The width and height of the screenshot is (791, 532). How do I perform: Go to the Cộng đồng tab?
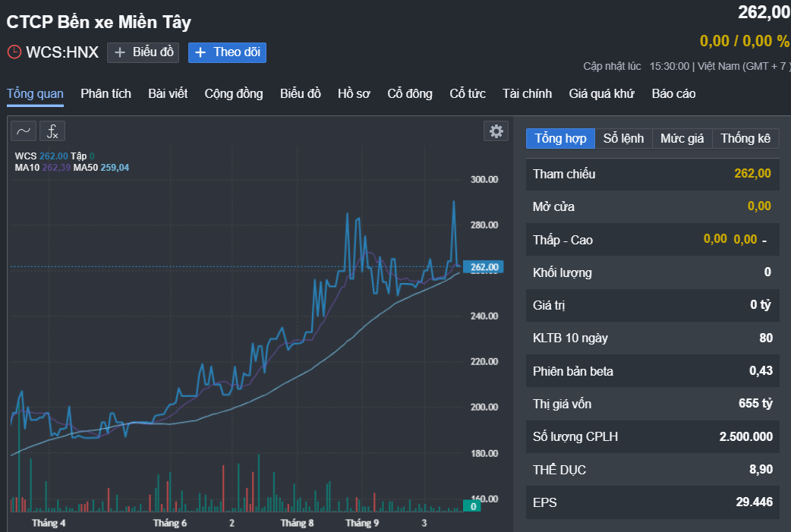234,93
